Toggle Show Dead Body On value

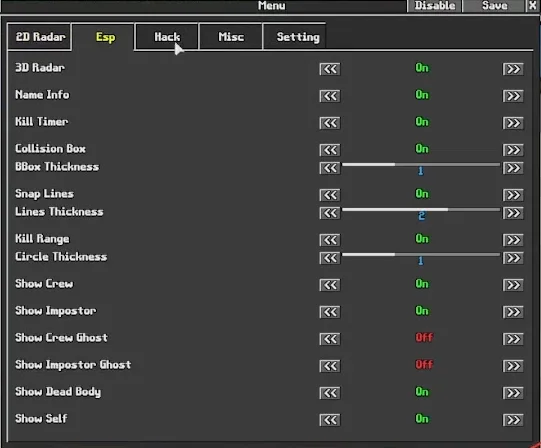422,392
